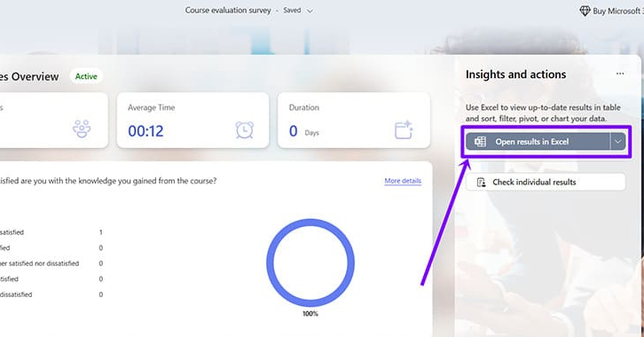Click the Saved status text
The height and width of the screenshot is (337, 644).
(x=292, y=11)
